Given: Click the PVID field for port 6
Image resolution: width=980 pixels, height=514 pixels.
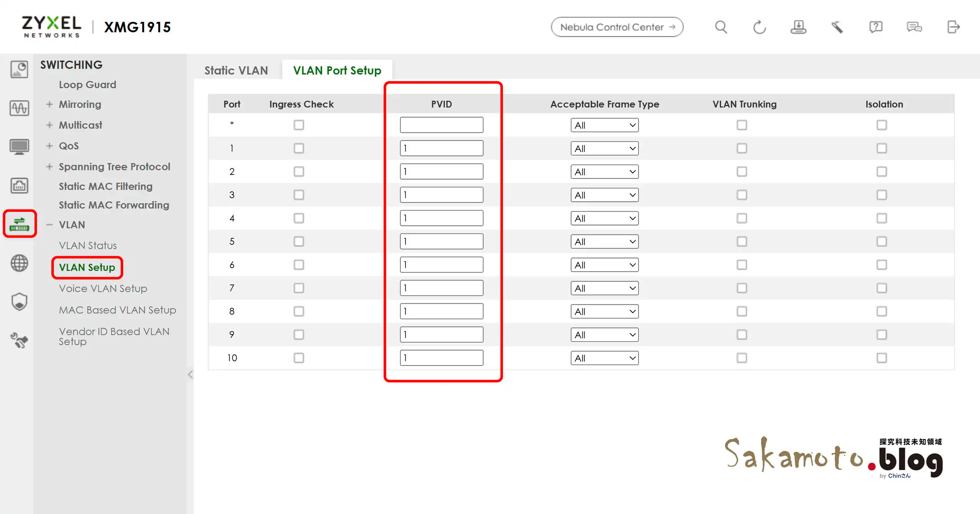Looking at the screenshot, I should click(x=441, y=265).
